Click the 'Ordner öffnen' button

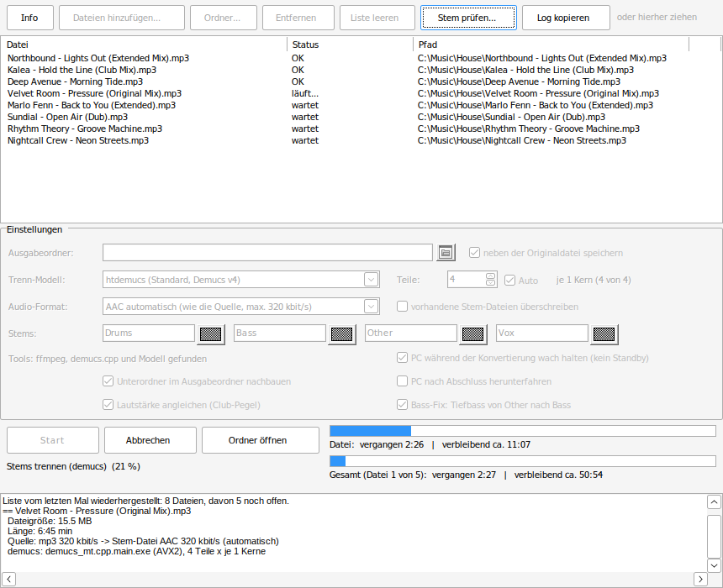tap(261, 440)
